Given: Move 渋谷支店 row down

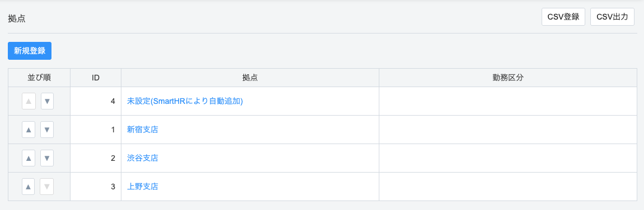Looking at the screenshot, I should [x=47, y=158].
